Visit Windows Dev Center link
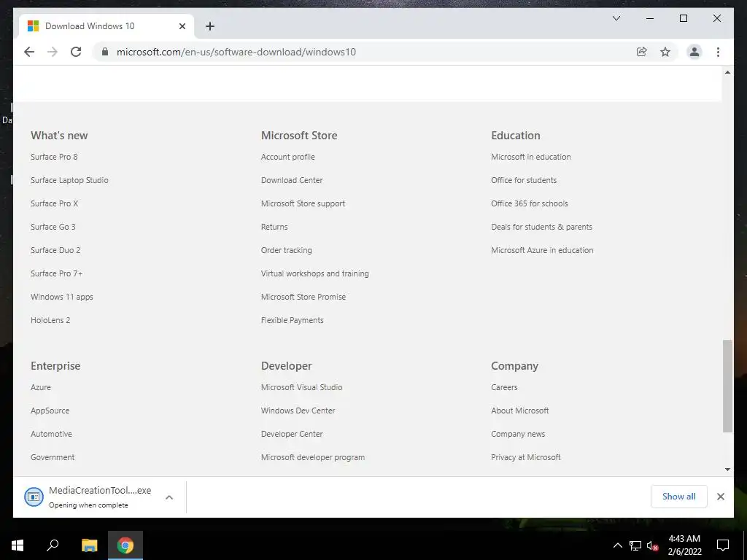Screen dimensions: 747x560 [x=298, y=411]
